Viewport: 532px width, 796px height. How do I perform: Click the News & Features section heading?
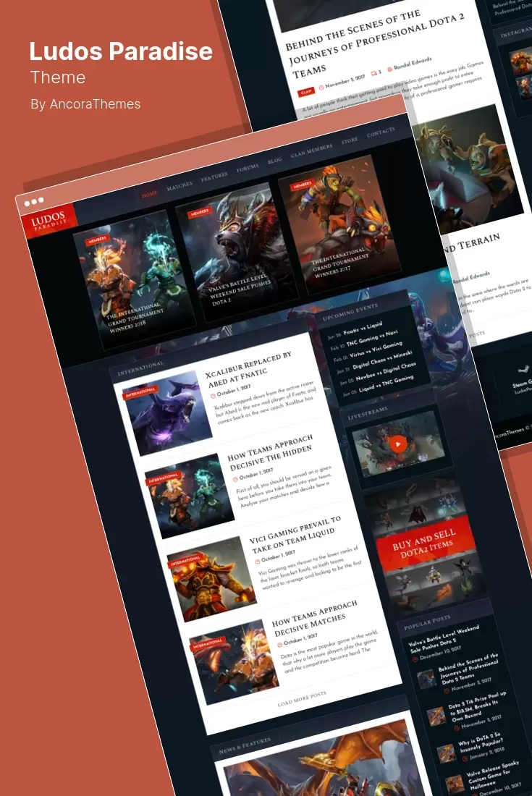pyautogui.click(x=245, y=746)
